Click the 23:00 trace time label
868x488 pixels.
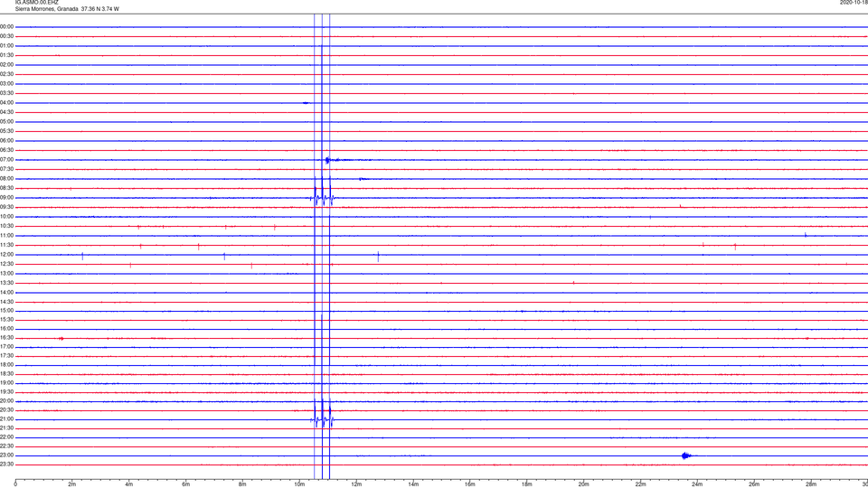7,455
